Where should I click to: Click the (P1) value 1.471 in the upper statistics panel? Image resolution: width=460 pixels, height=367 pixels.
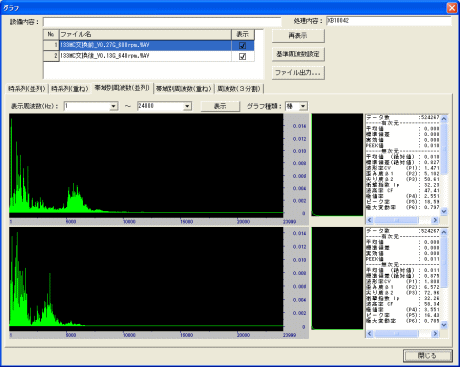pos(432,168)
